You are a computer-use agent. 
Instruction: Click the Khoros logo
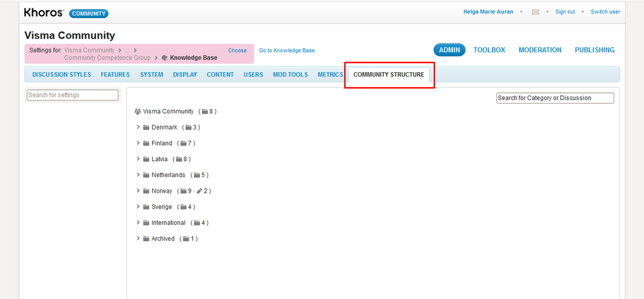pyautogui.click(x=44, y=13)
